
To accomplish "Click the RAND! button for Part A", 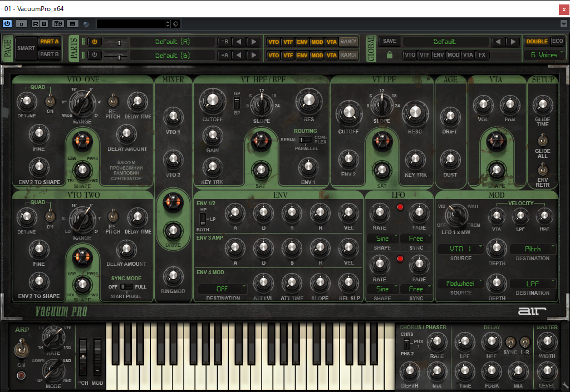I will [x=348, y=42].
